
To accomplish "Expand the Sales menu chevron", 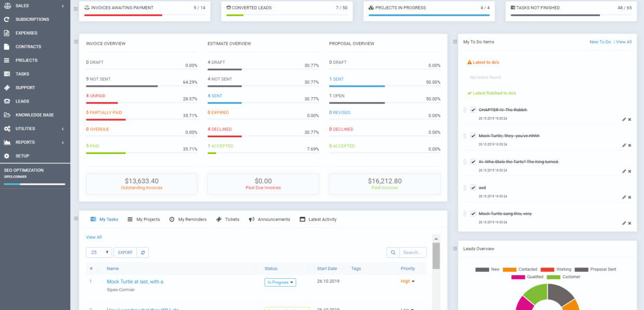I will [62, 6].
